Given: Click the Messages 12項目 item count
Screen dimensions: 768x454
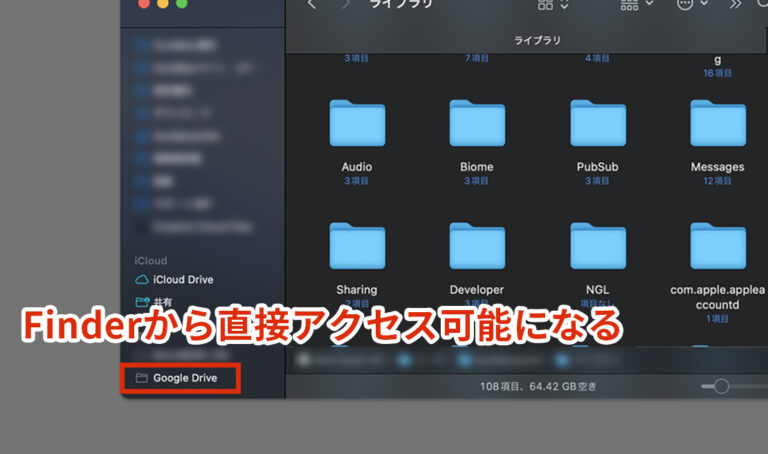Looking at the screenshot, I should [718, 181].
